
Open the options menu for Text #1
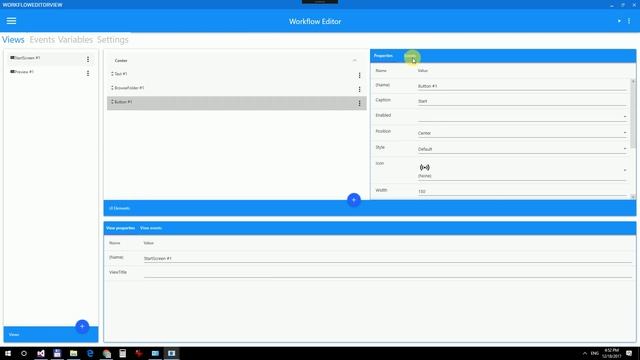[x=359, y=76]
